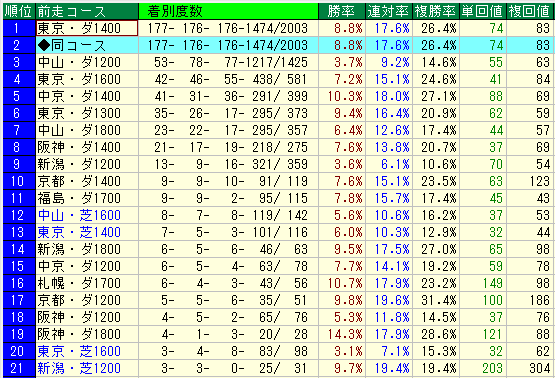Image resolution: width=555 pixels, height=378 pixels.
Task: Click the 149 単回値 for 札幌・ダ1700
Action: (483, 283)
